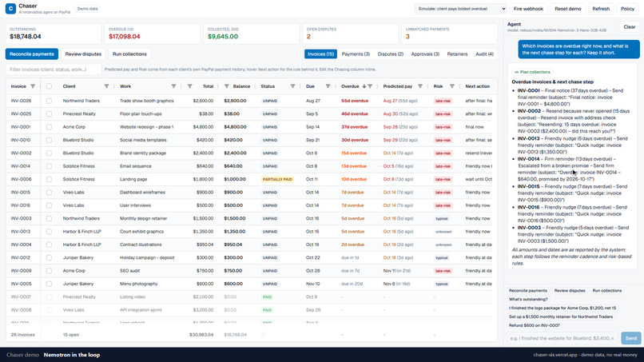
Task: Switch to the Audit (4) tab
Action: 485,54
